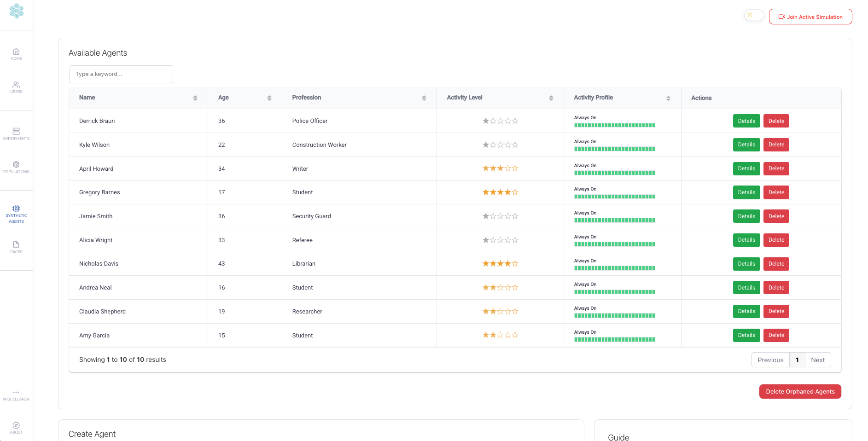Open the Experiments sidebar icon
Viewport: 868px width, 441px height.
click(x=16, y=134)
